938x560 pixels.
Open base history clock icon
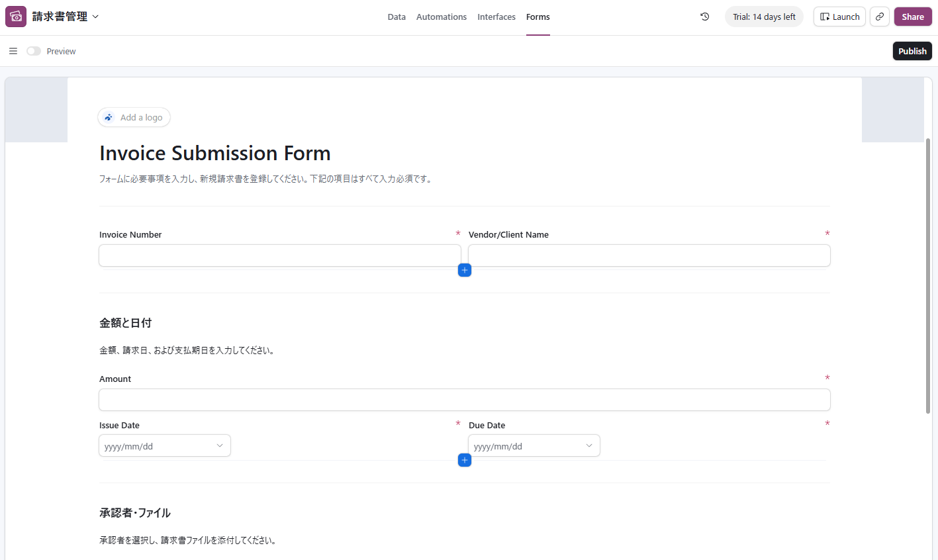click(705, 17)
